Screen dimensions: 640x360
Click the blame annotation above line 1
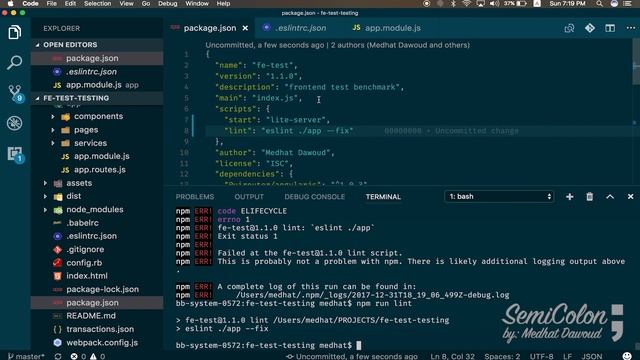pyautogui.click(x=338, y=45)
